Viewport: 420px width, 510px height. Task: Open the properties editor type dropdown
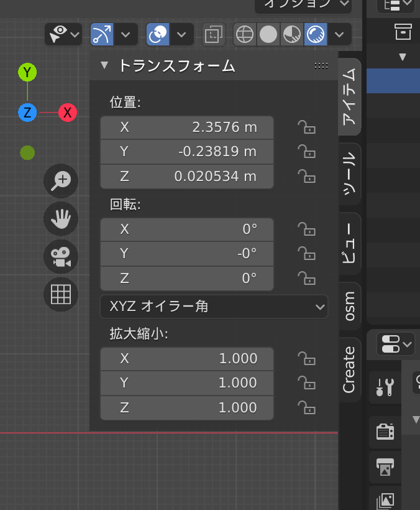click(x=396, y=344)
